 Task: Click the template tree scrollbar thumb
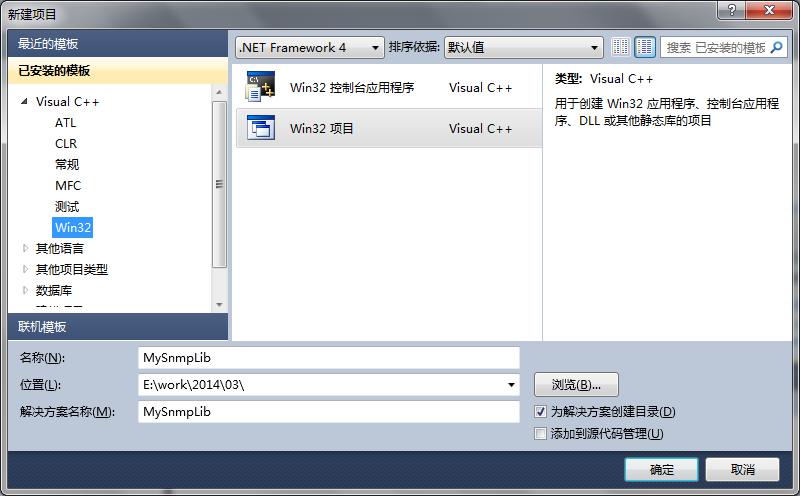point(219,184)
